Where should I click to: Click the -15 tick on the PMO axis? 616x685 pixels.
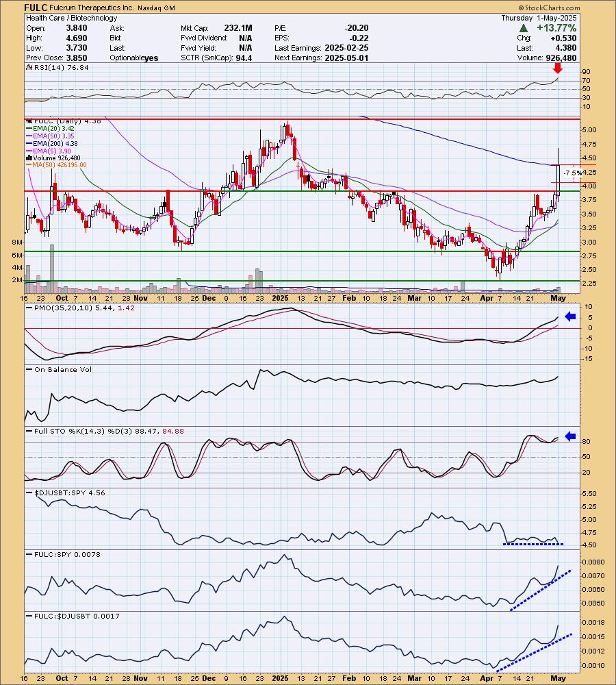click(587, 359)
